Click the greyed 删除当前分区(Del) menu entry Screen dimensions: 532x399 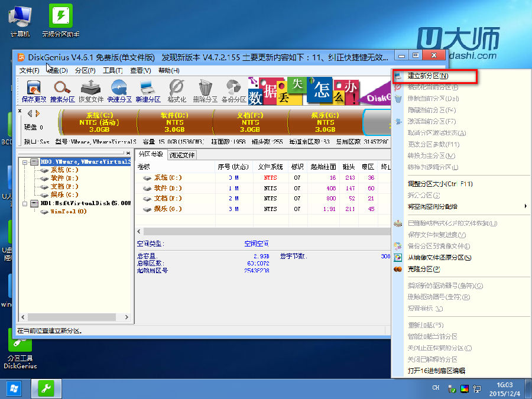click(433, 99)
